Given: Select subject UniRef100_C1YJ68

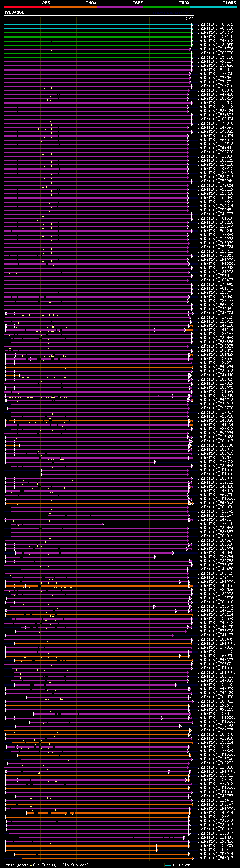Looking at the screenshot, I should point(215,726).
